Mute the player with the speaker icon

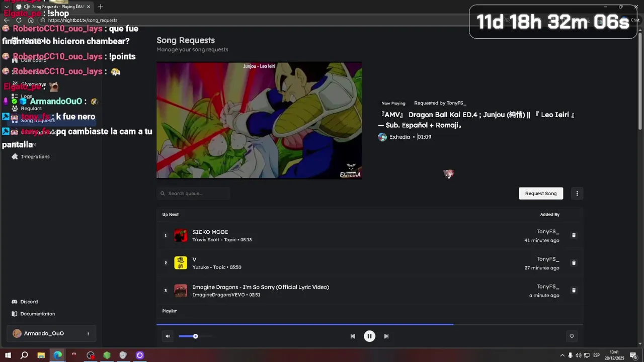click(x=168, y=336)
